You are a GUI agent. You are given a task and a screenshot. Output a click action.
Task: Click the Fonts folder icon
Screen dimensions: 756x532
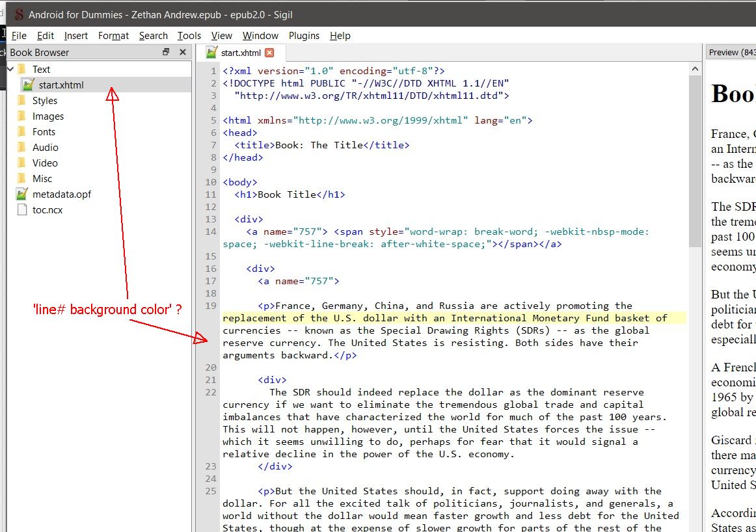(x=21, y=132)
